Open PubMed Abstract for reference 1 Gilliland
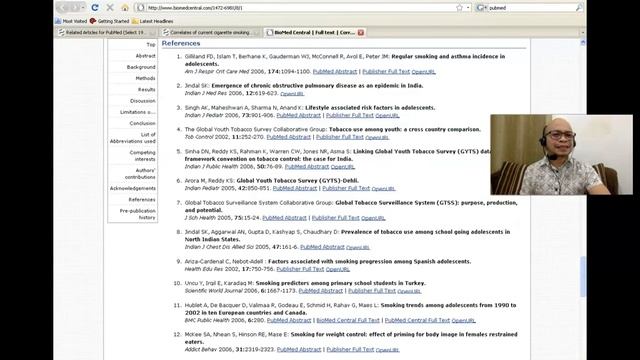 click(335, 71)
